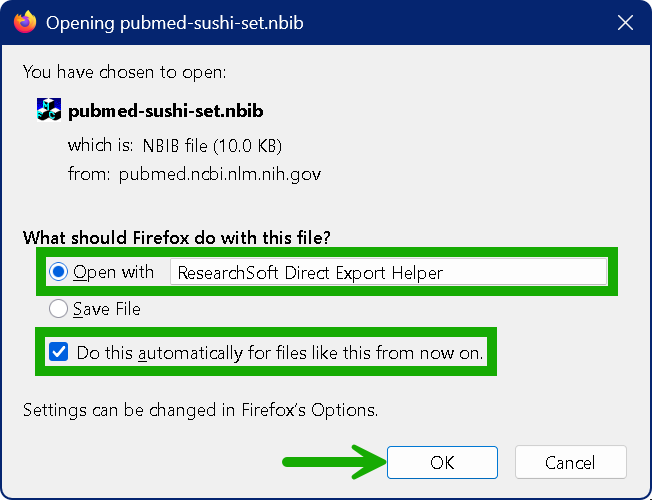
Task: Click the 'Settings can be changed in Firefox's Options' note
Action: coord(200,410)
